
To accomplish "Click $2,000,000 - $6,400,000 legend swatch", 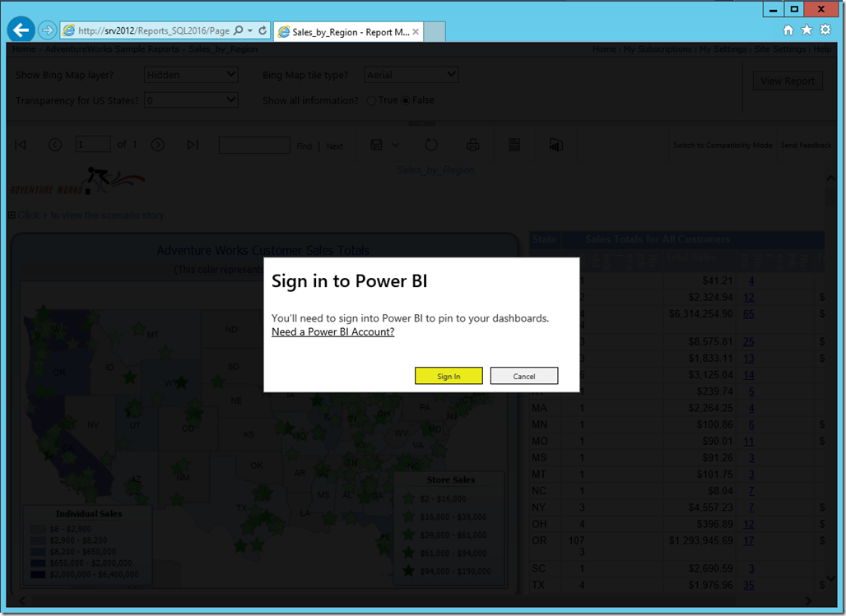I will (38, 574).
